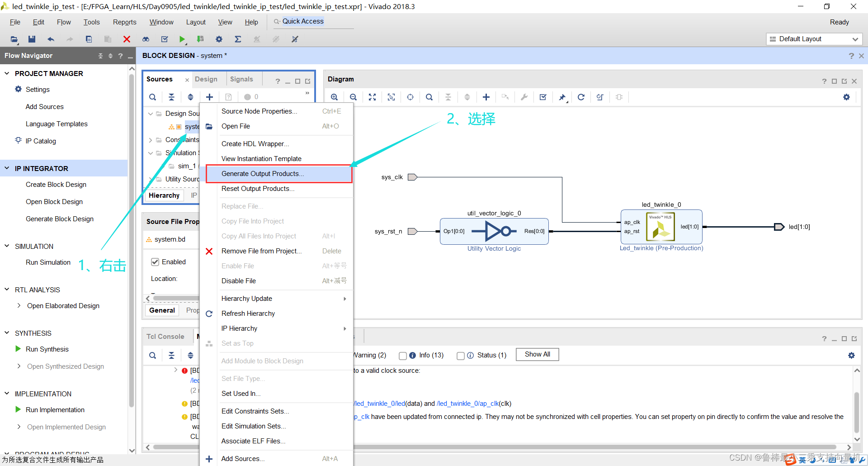Click the Show All button in Messages
868x466 pixels.
[538, 354]
